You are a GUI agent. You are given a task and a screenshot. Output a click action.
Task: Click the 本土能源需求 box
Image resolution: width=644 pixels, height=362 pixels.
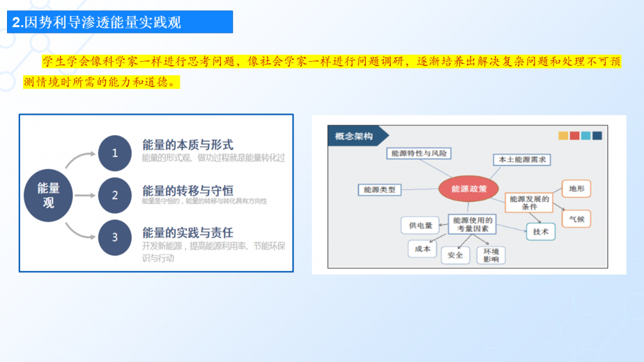(522, 159)
